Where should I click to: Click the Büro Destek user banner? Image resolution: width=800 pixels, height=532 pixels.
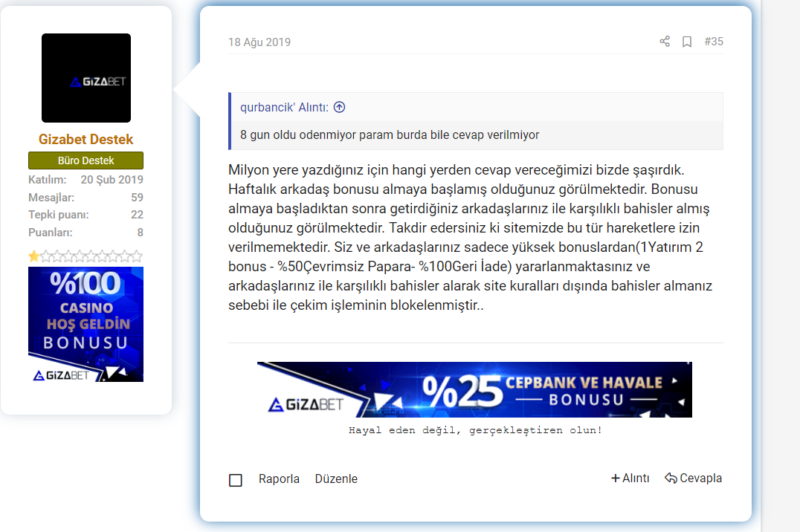86,160
